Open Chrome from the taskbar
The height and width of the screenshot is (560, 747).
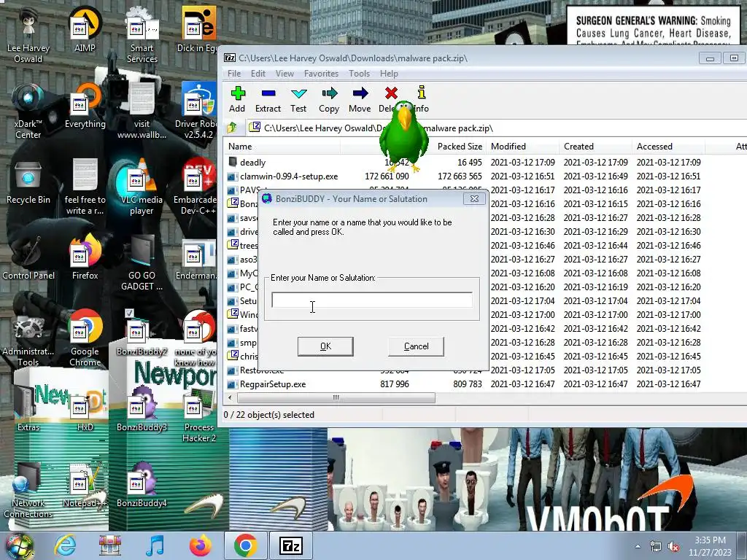[246, 545]
